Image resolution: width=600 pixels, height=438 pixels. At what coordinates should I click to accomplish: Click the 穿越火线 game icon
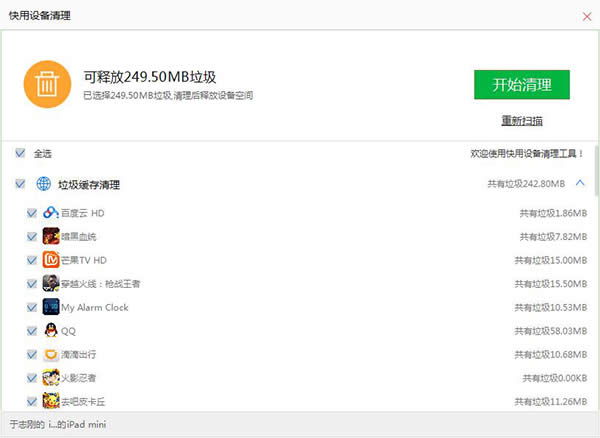(51, 283)
